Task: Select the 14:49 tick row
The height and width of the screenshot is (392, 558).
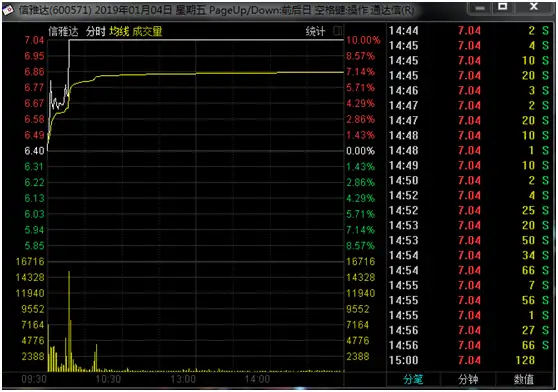Action: click(x=469, y=165)
